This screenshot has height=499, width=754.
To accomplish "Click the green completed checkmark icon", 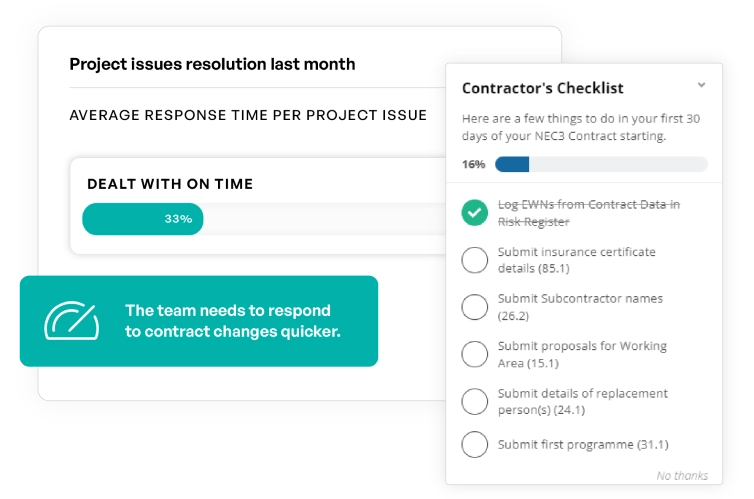I will (x=475, y=213).
